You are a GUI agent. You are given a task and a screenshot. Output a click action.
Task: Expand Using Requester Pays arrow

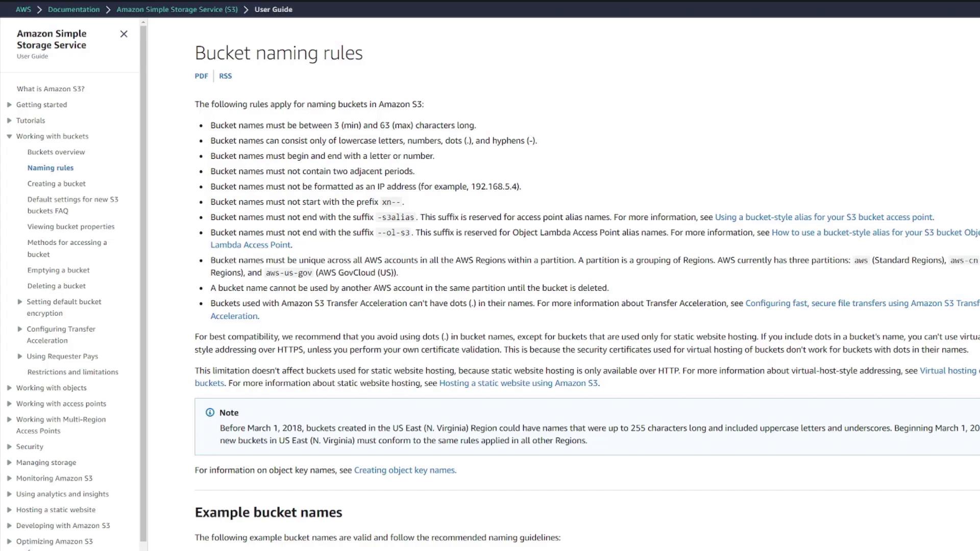point(20,356)
